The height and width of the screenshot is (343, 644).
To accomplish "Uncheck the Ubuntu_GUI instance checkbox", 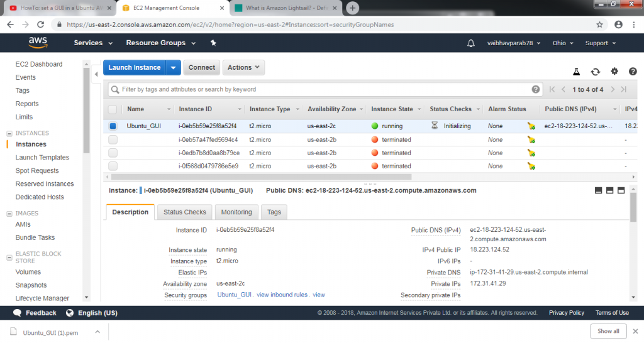I will tap(113, 126).
